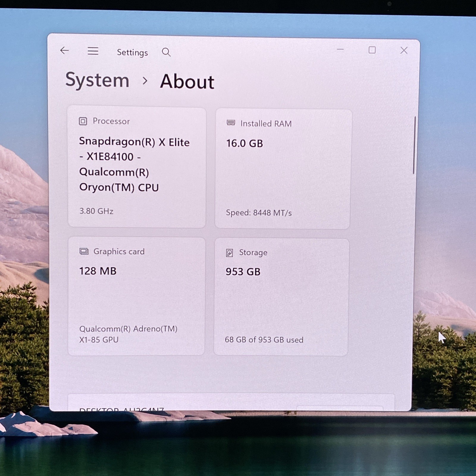The image size is (476, 476).
Task: Click the Settings vertical scrollbar thumb
Action: [x=414, y=145]
